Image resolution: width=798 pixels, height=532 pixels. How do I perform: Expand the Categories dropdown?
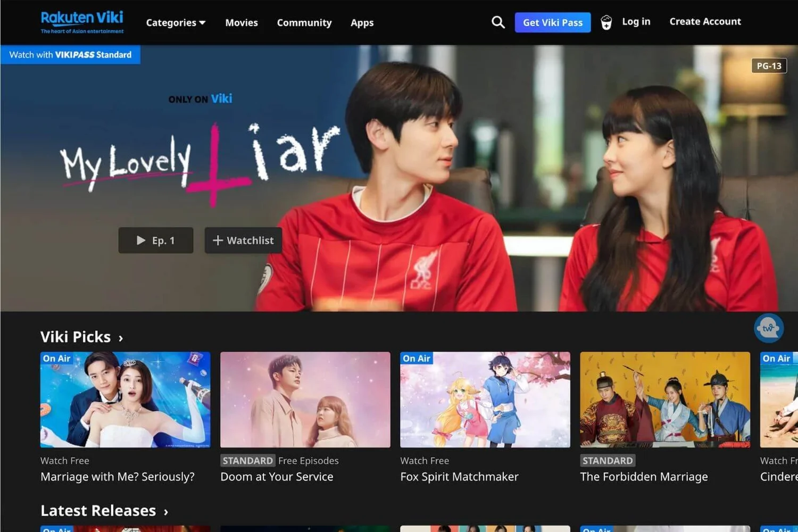[176, 23]
